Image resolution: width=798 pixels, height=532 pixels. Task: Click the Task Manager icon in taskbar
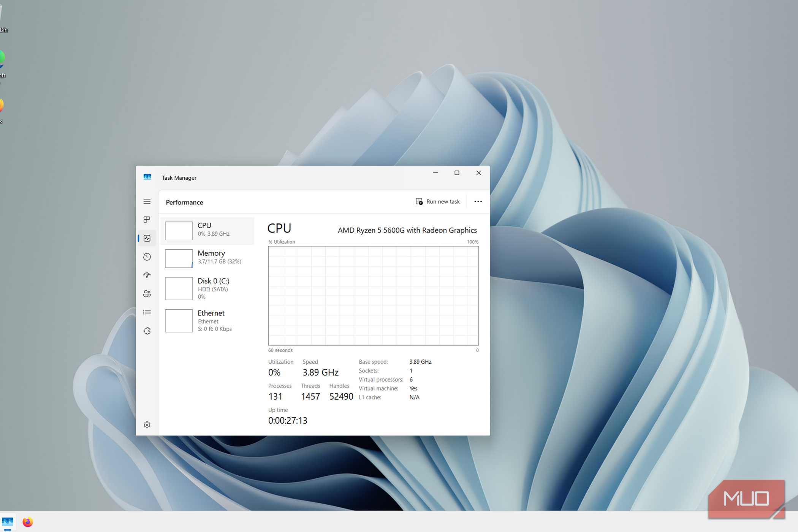[8, 522]
